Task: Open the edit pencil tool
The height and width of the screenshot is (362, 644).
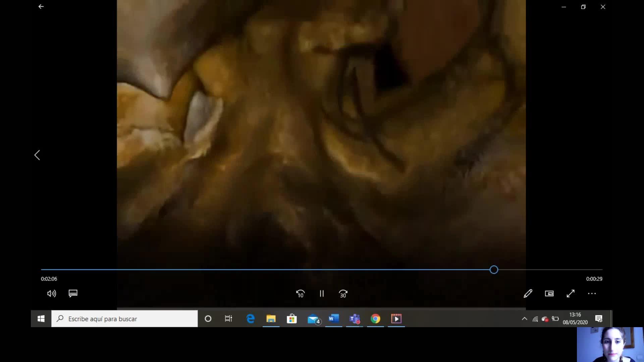Action: click(x=528, y=294)
